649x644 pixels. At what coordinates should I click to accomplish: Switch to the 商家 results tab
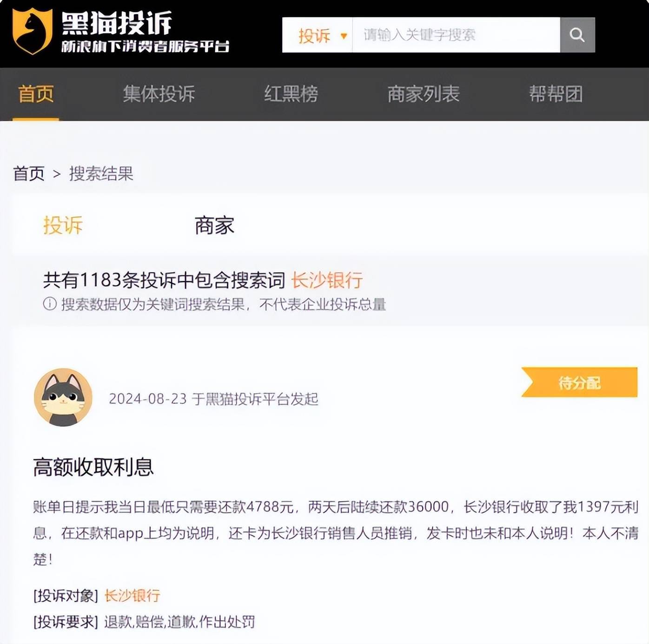[x=214, y=225]
